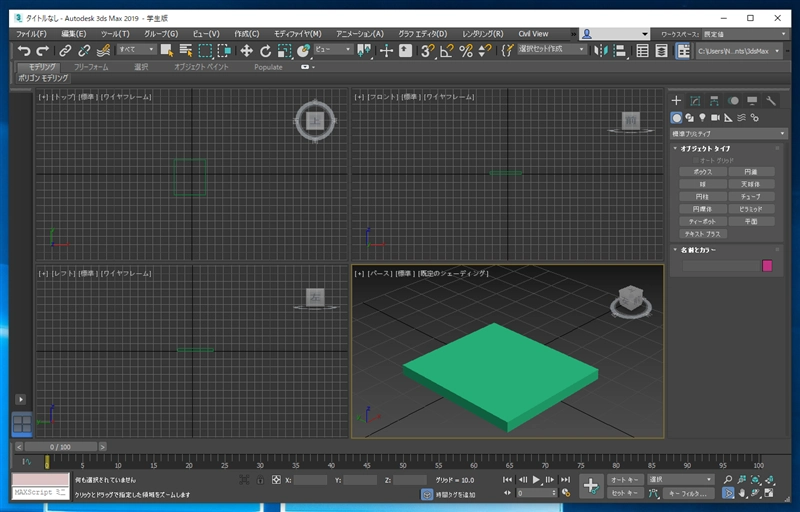Open the Hierarchy panel tab icon
This screenshot has width=800, height=512.
click(714, 100)
